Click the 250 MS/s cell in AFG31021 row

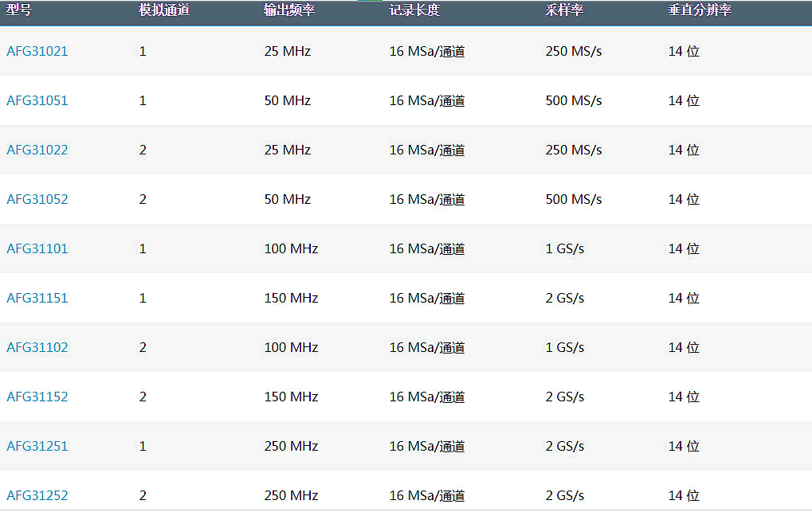click(x=574, y=52)
